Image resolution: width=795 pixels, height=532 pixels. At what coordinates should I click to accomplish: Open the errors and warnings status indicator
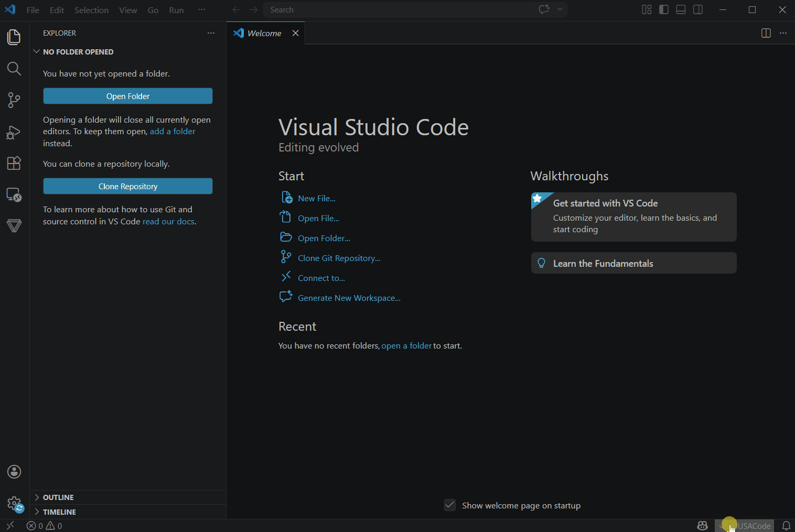(x=45, y=526)
